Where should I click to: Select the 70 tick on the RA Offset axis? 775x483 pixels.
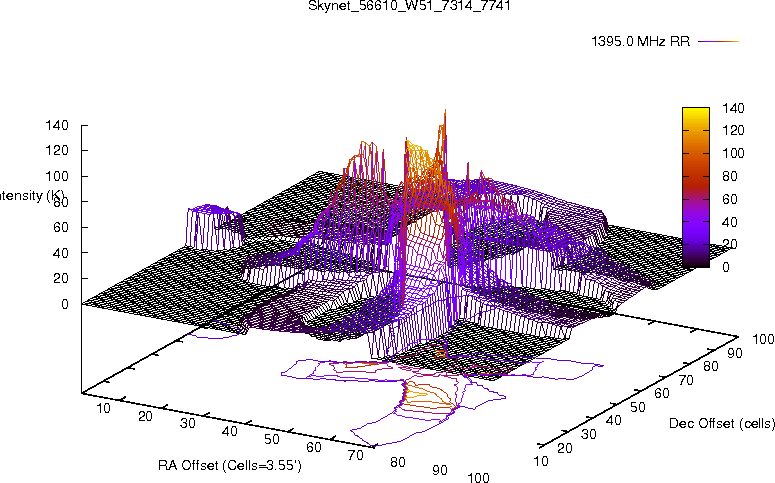pos(356,455)
